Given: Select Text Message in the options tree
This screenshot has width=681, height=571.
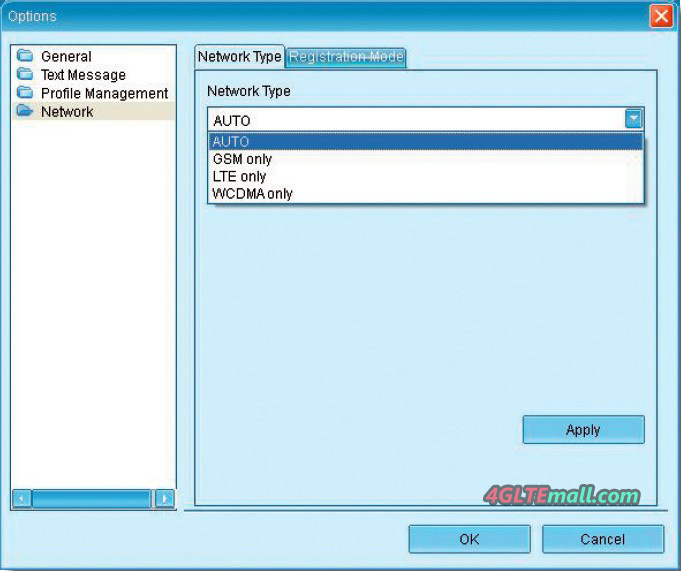Looking at the screenshot, I should 83,75.
